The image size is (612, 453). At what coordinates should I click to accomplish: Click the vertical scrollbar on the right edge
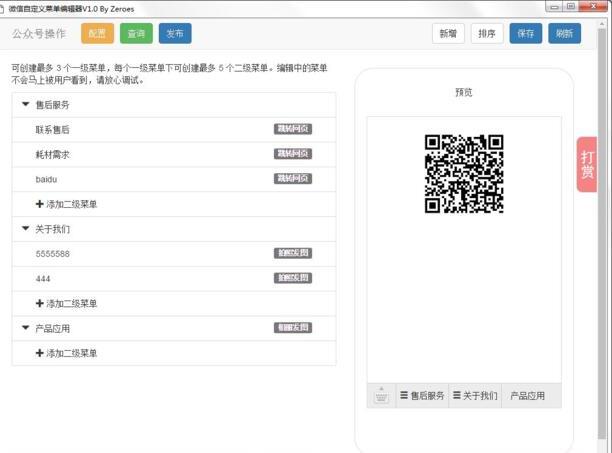(x=602, y=233)
